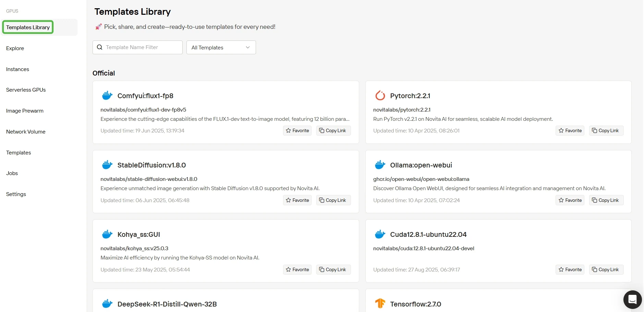Favorite the Pytorch:2.2.1 template
Screen dimensions: 644x312
pyautogui.click(x=570, y=130)
